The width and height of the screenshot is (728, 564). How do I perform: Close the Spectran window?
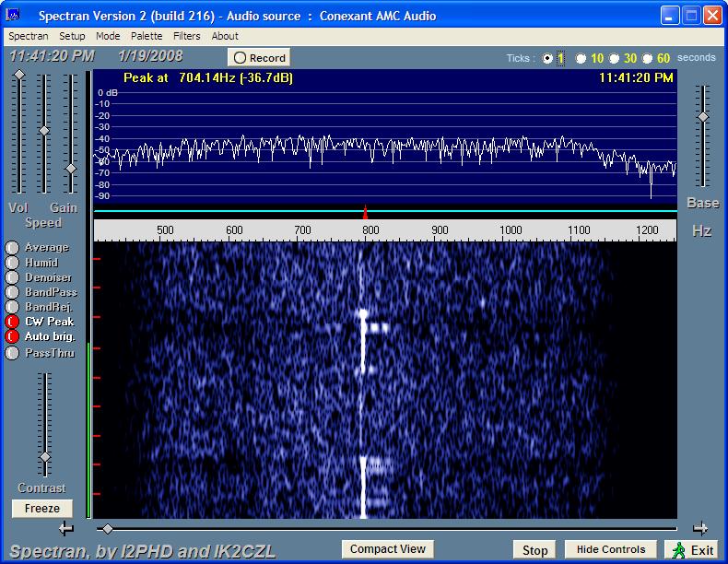point(712,16)
